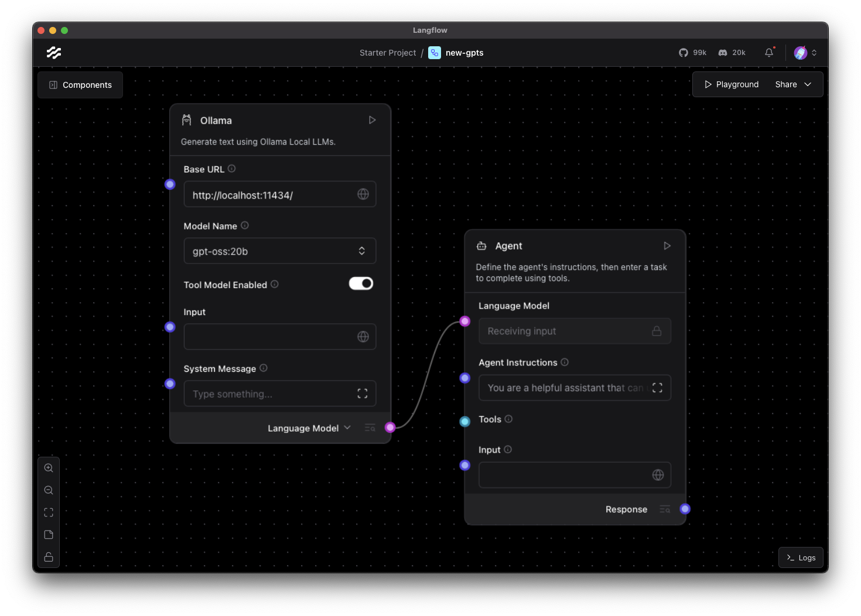Click the zoom in magnifier on canvas controls
The width and height of the screenshot is (861, 616).
(x=49, y=467)
